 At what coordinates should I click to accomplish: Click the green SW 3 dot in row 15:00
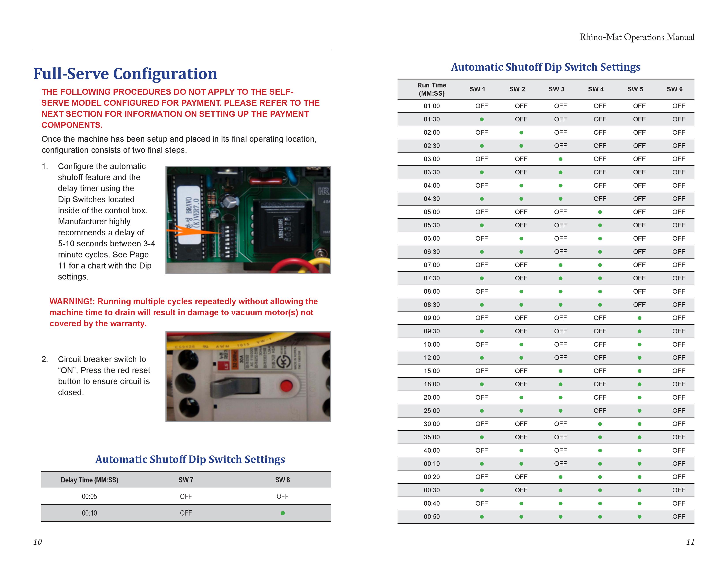click(x=560, y=371)
